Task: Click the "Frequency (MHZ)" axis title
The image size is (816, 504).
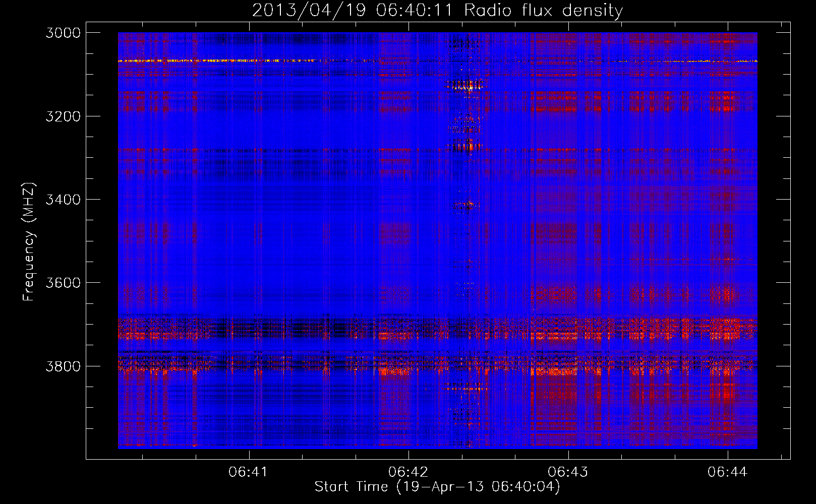Action: 29,241
